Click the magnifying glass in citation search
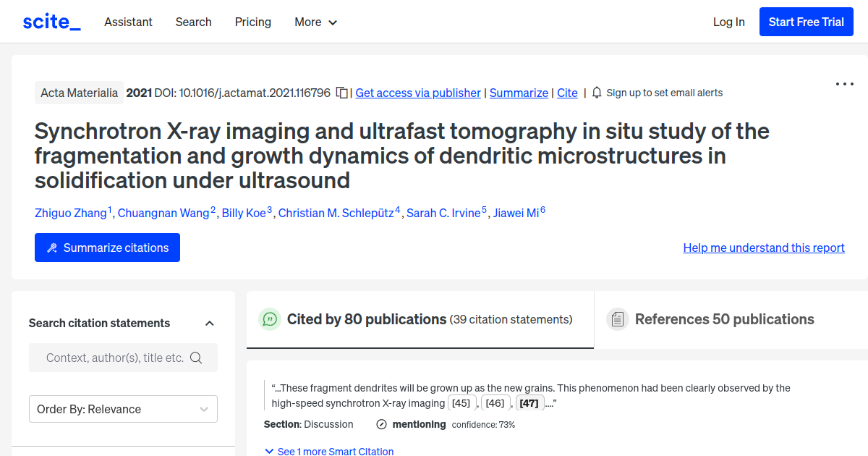This screenshot has width=868, height=456. (196, 357)
